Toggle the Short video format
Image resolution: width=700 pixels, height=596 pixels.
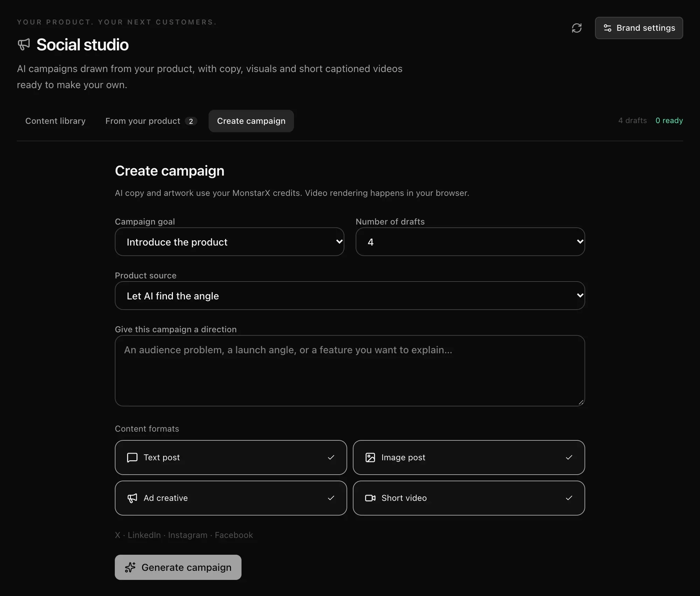[469, 498]
